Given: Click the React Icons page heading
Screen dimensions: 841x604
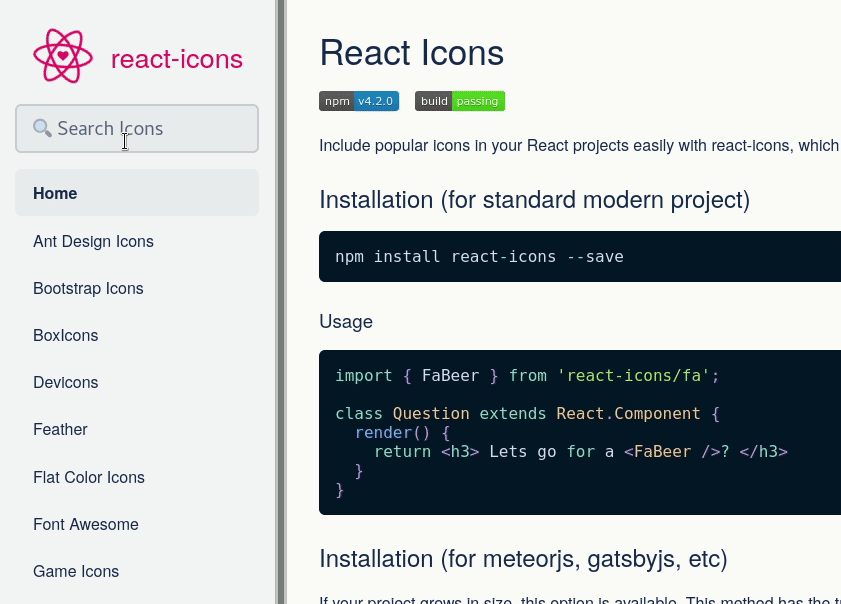Looking at the screenshot, I should 411,52.
